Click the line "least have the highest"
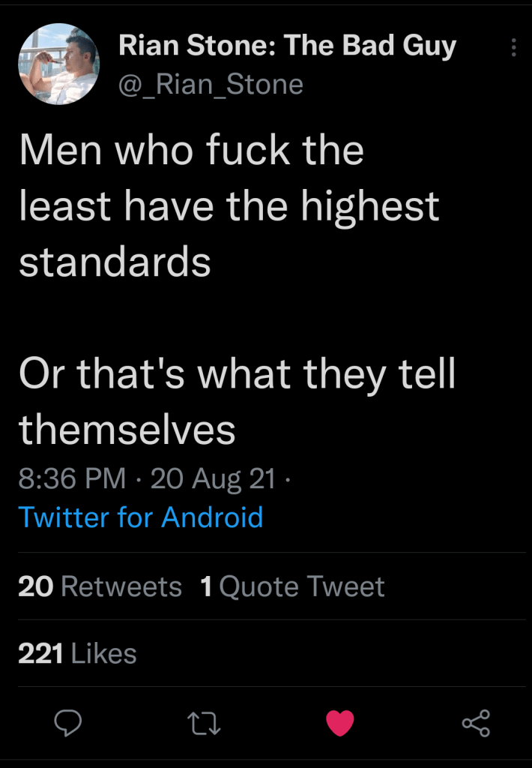 point(229,205)
